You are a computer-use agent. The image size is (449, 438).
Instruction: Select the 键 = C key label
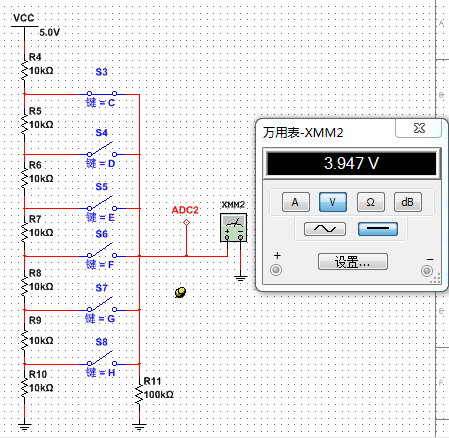[100, 102]
